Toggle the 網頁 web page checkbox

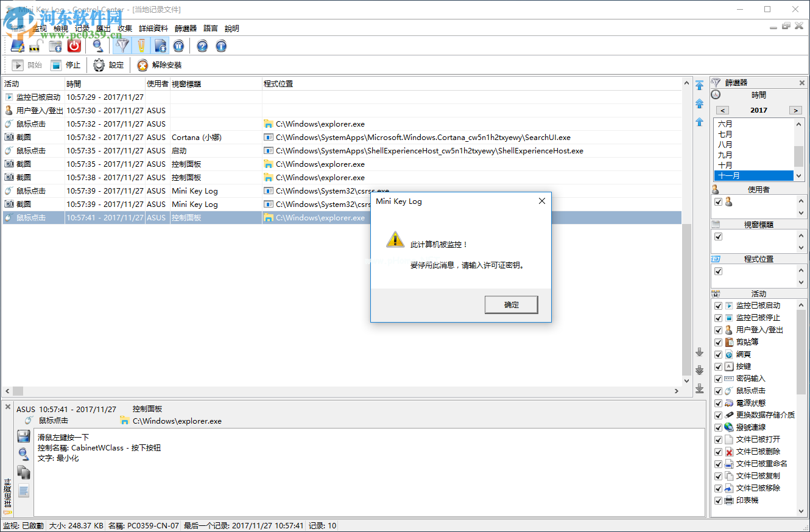click(x=718, y=354)
